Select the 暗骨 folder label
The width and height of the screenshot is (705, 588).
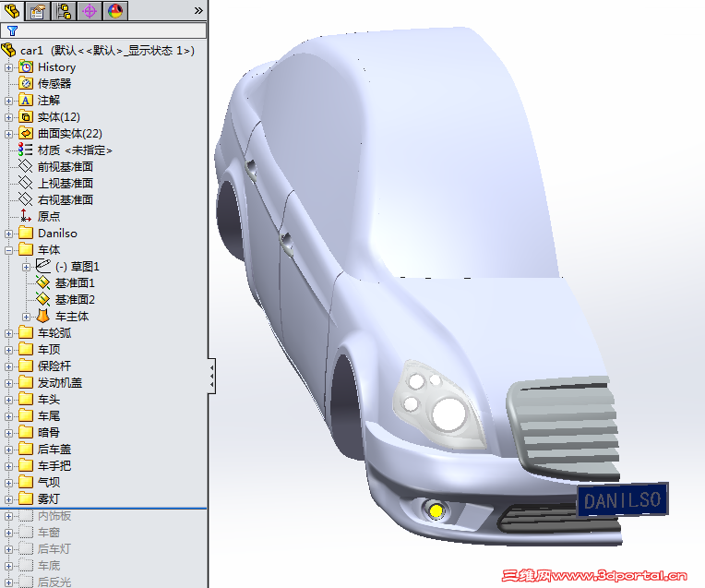pos(49,433)
